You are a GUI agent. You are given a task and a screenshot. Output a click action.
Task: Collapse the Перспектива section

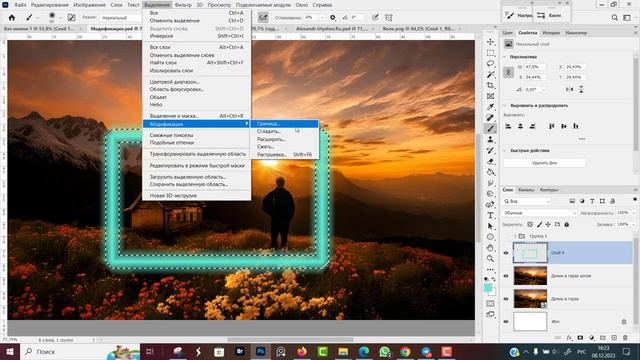[505, 57]
